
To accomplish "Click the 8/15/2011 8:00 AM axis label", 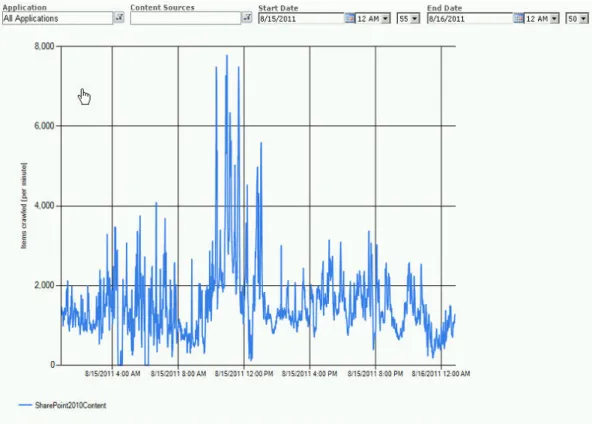I will click(x=178, y=373).
